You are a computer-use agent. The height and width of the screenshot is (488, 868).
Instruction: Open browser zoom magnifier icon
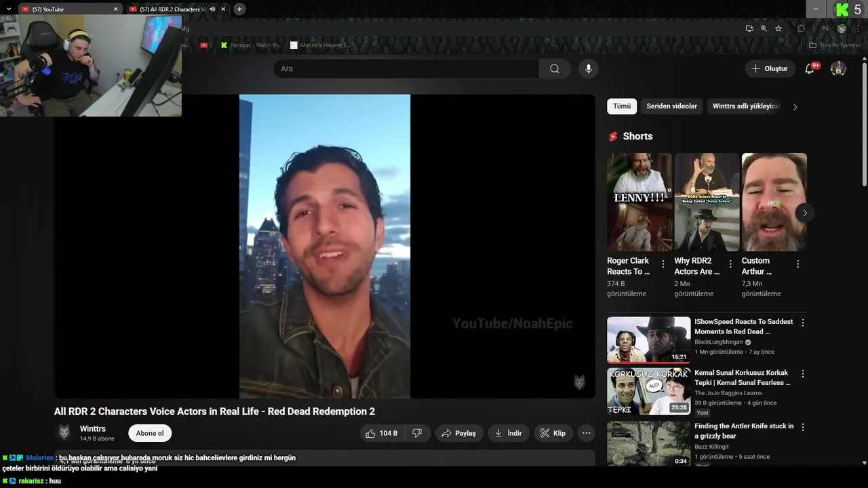tap(764, 28)
